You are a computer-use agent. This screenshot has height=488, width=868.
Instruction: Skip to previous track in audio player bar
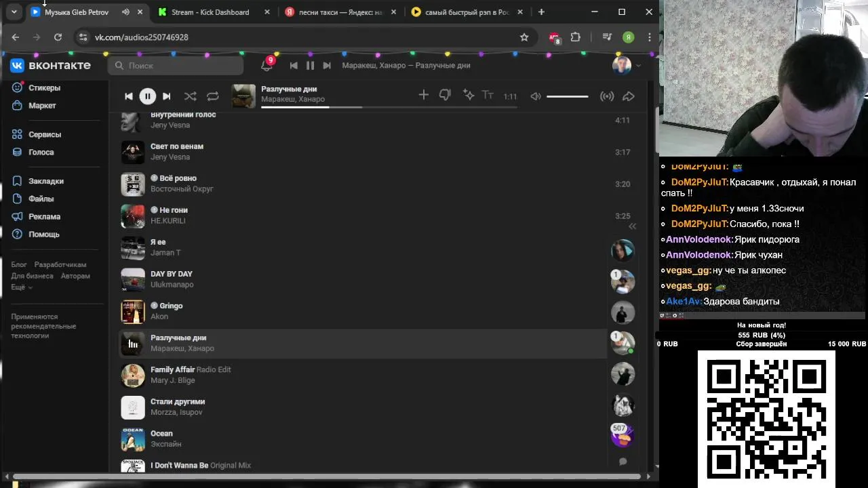click(128, 96)
